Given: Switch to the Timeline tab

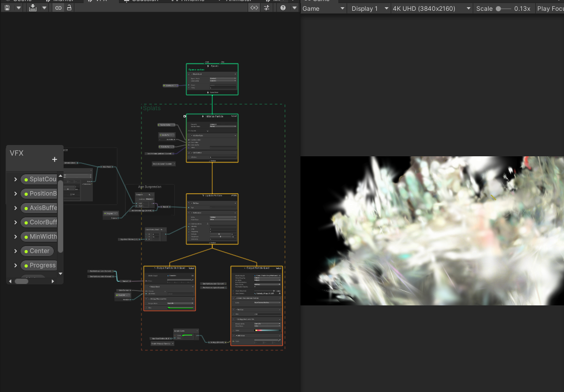Looking at the screenshot, I should tap(189, 1).
